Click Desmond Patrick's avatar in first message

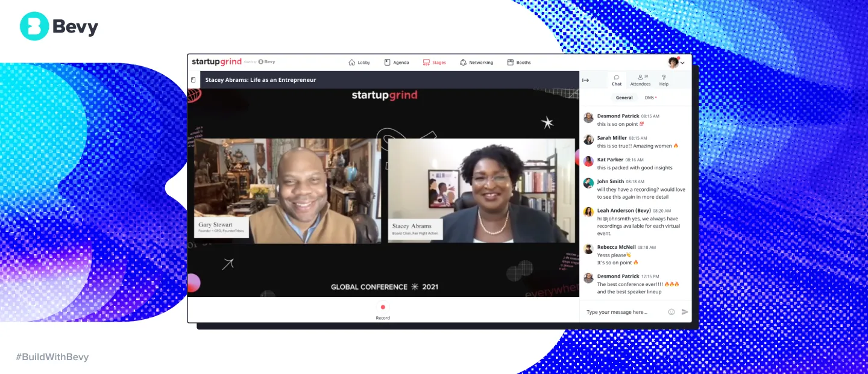coord(588,118)
